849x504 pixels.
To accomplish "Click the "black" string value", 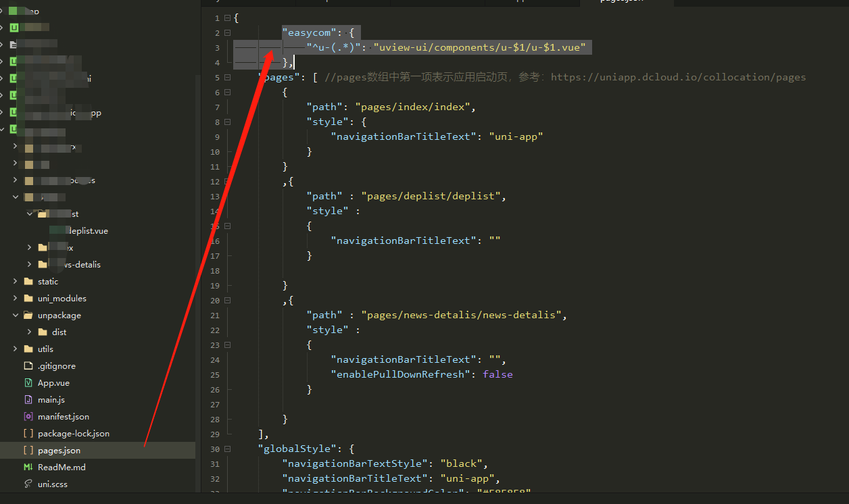I will coord(462,464).
